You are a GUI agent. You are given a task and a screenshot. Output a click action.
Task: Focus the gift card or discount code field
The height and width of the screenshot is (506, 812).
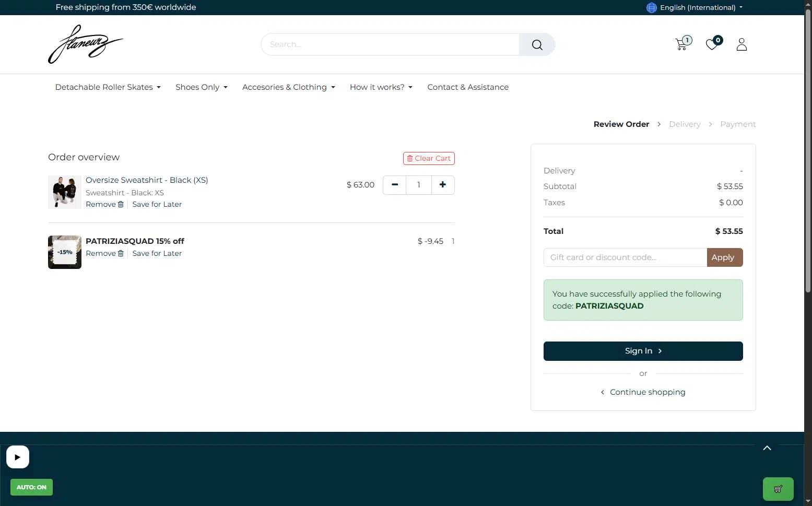[625, 257]
